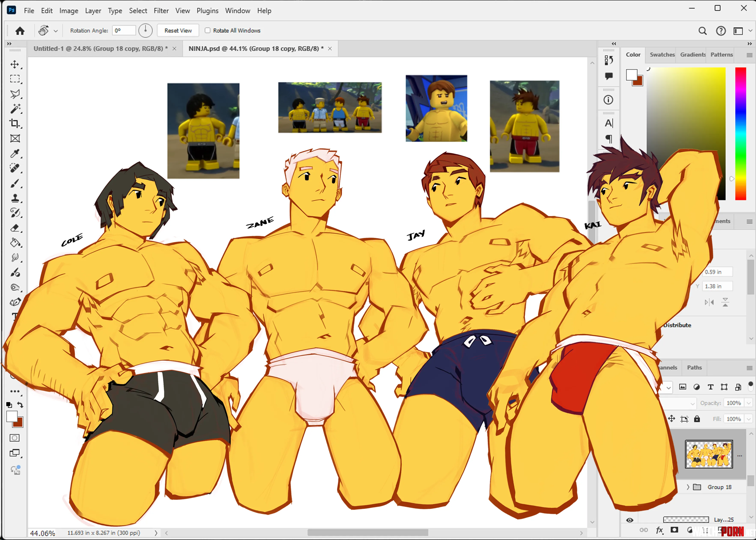This screenshot has height=540, width=756.
Task: Open the Character panel icon
Action: (x=609, y=123)
